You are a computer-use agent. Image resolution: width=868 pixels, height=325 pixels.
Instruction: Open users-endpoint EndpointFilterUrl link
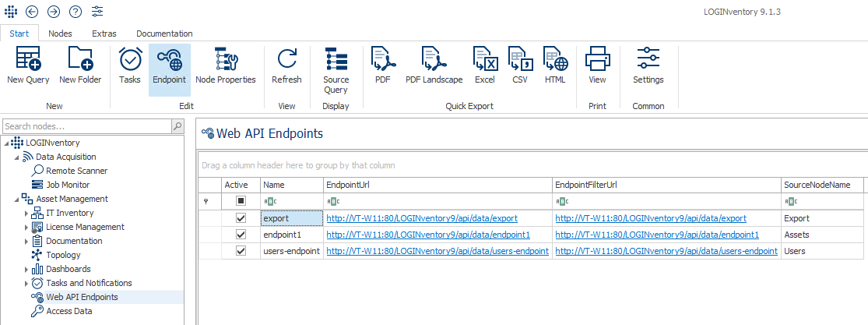click(x=666, y=251)
